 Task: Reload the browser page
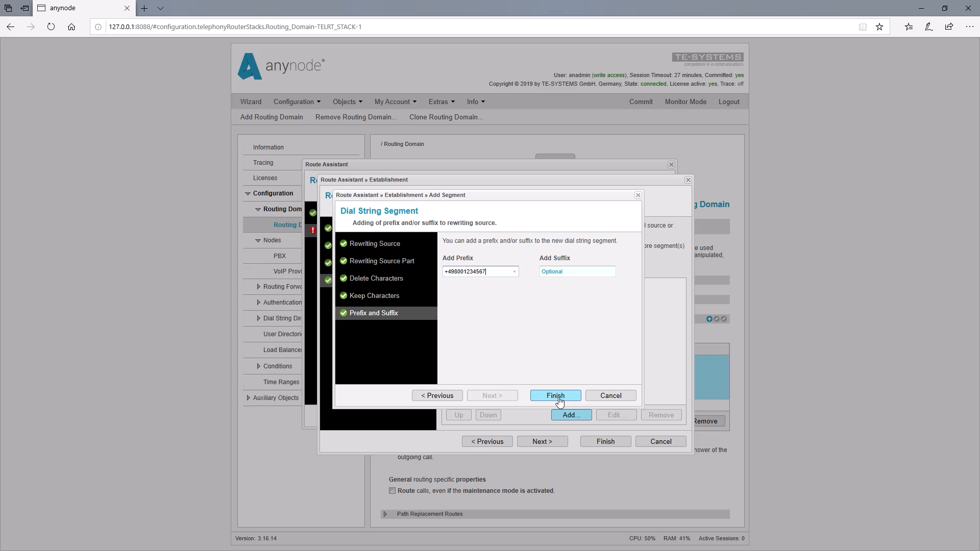click(x=51, y=27)
